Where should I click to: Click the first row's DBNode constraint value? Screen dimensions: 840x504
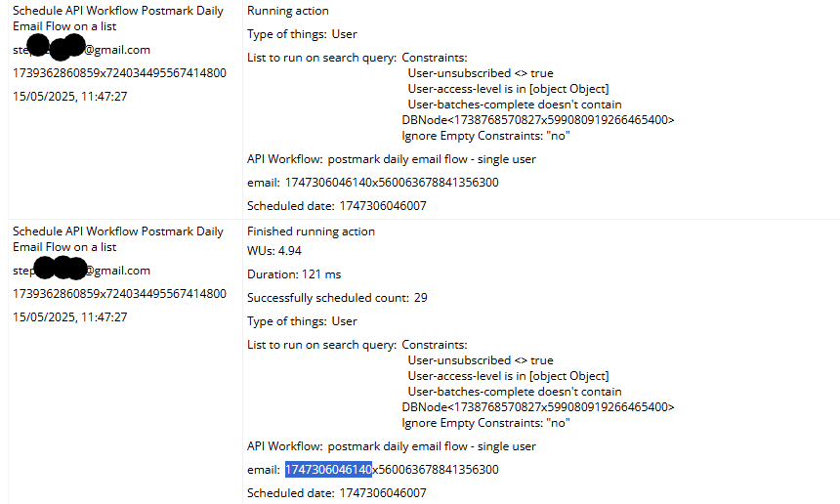pos(538,120)
